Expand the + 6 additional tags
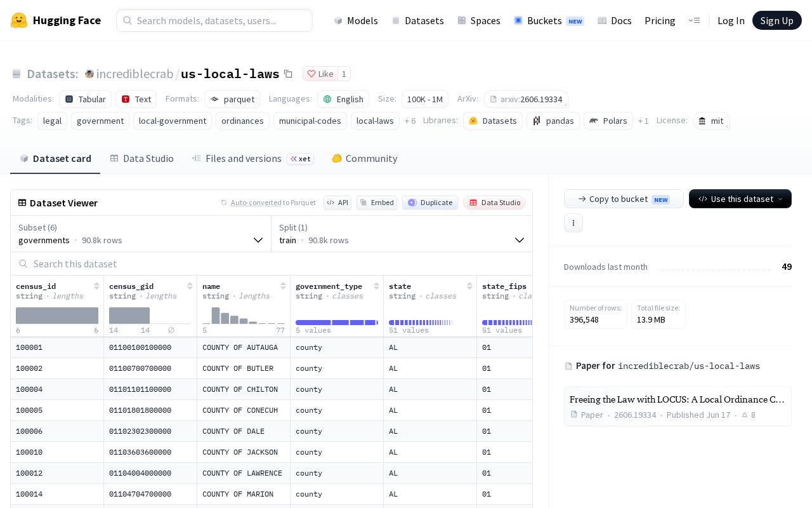This screenshot has height=508, width=812. click(410, 121)
